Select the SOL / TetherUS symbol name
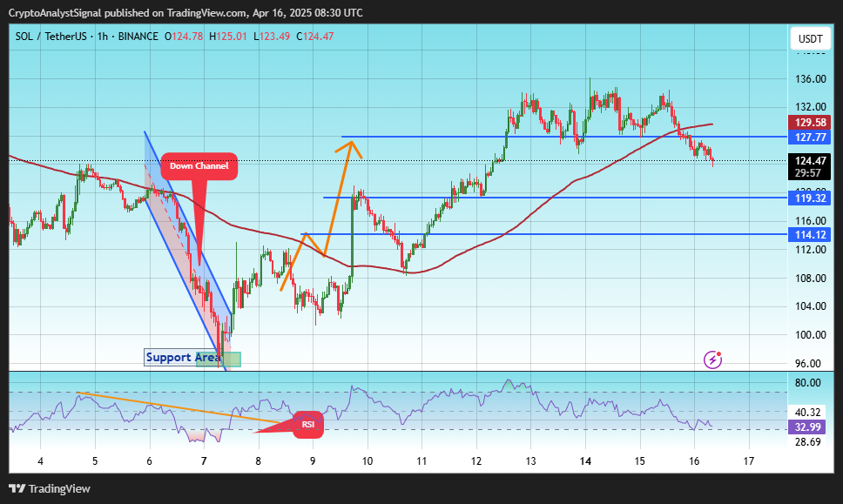This screenshot has width=843, height=504. [x=51, y=37]
